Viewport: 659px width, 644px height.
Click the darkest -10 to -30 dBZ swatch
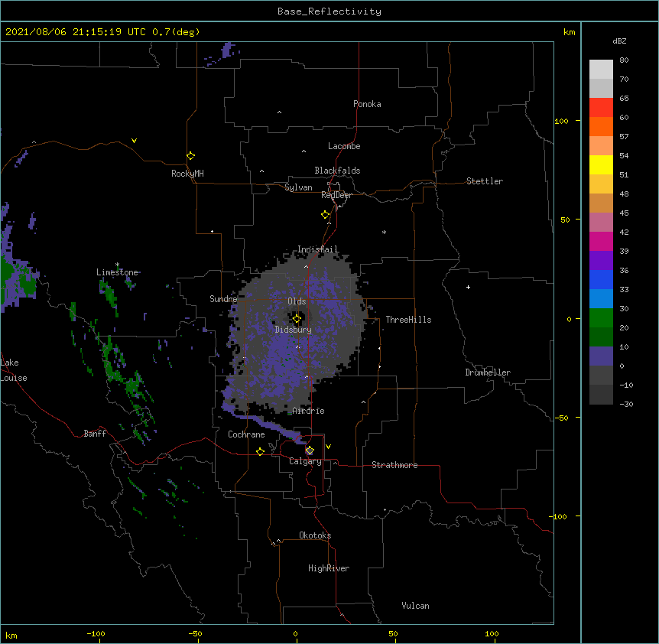click(601, 395)
